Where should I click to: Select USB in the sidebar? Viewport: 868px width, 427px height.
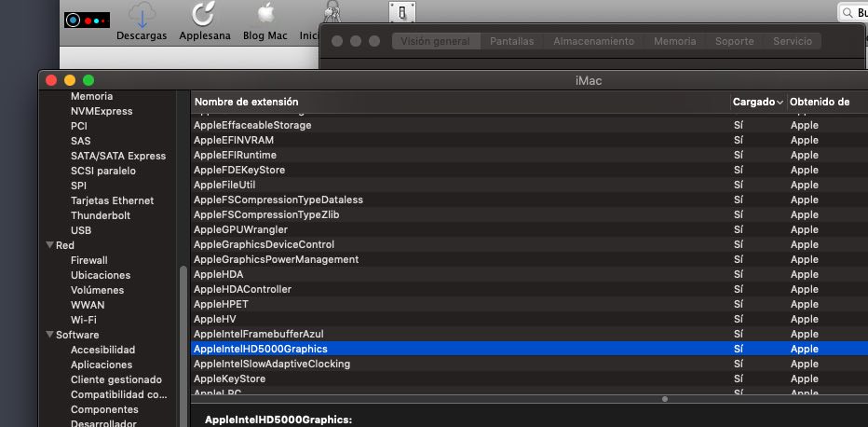point(81,230)
